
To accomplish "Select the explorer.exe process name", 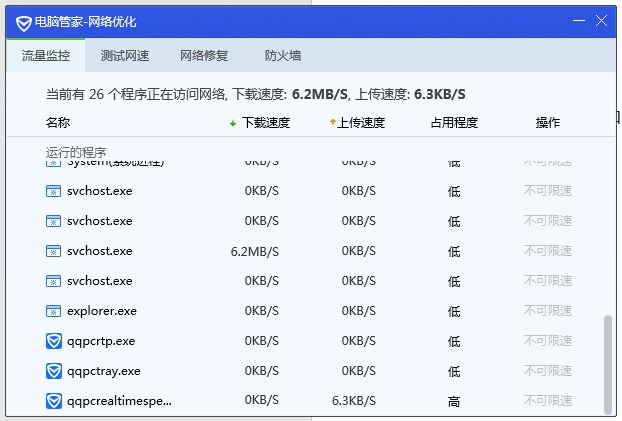I will [102, 311].
